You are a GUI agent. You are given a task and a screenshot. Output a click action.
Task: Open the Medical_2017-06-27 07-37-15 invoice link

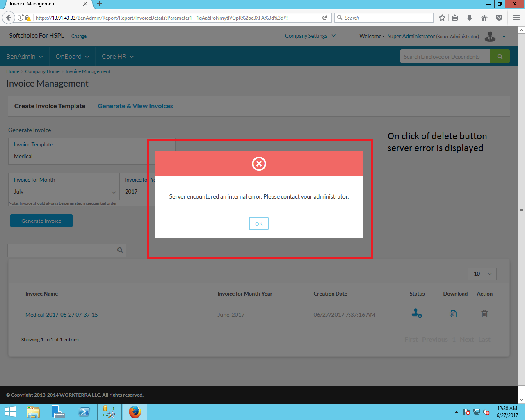(x=62, y=315)
